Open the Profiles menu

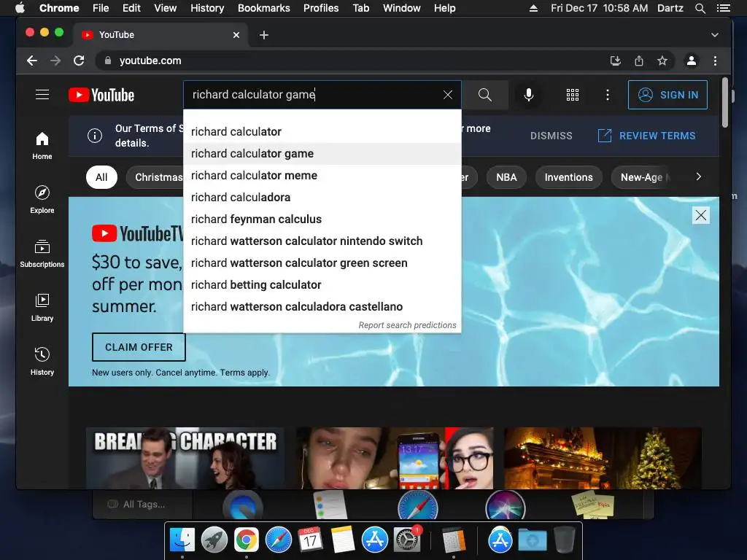point(321,8)
